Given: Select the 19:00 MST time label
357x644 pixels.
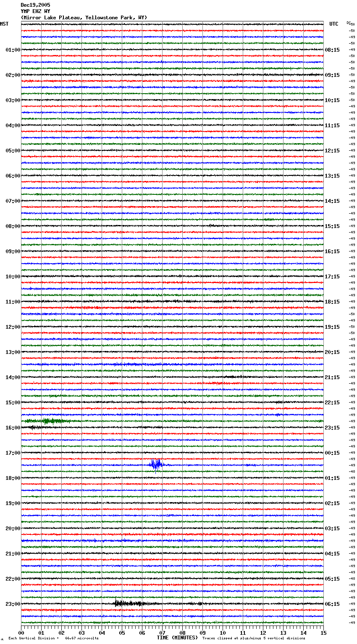Looking at the screenshot, I should [x=13, y=503].
